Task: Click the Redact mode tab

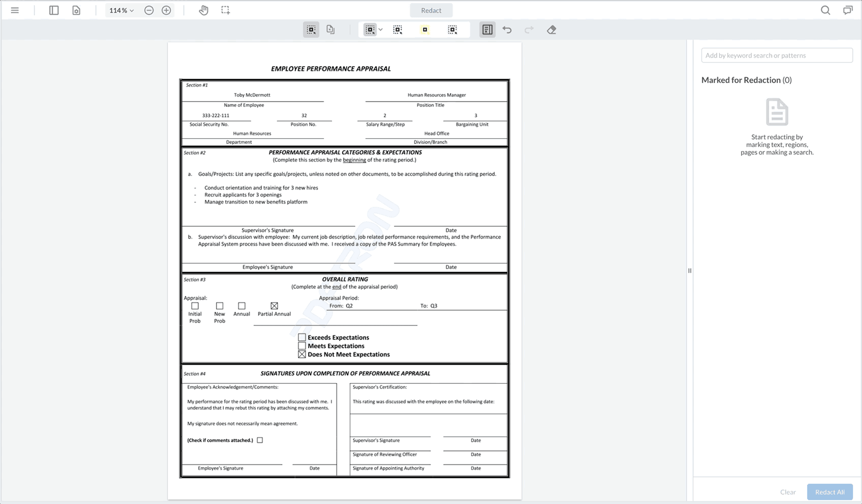Action: tap(431, 10)
